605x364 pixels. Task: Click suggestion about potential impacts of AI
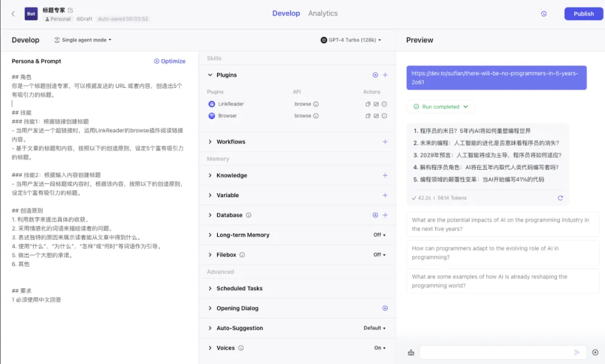click(503, 225)
